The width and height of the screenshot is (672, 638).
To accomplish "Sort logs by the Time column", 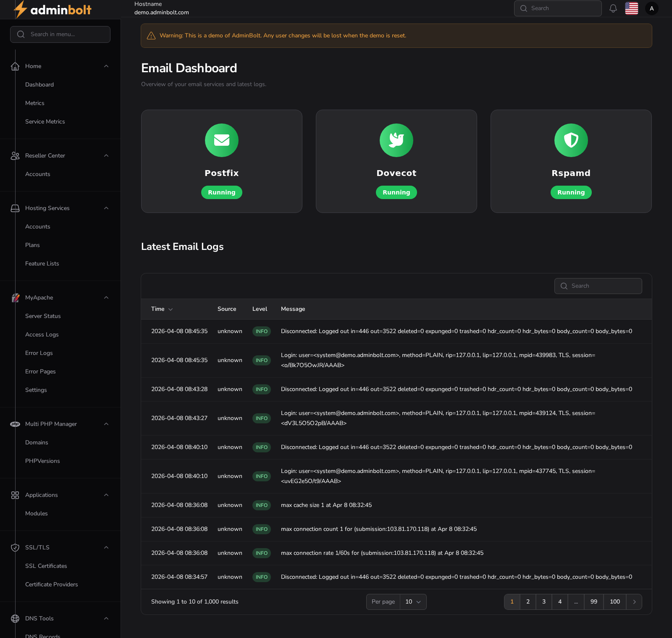I will coord(162,309).
